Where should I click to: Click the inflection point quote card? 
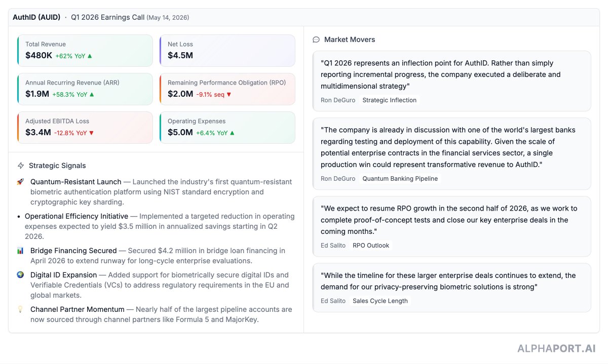tap(452, 81)
